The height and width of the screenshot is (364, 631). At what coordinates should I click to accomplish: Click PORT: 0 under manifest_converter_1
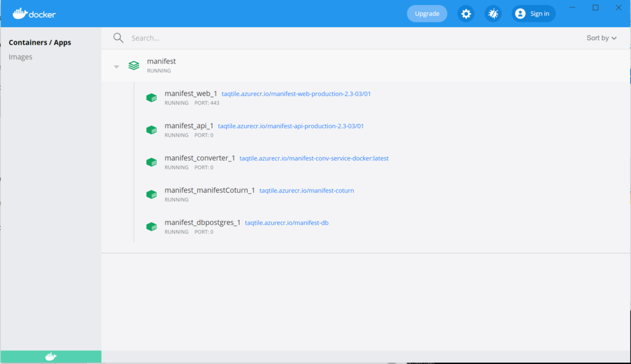pos(203,168)
